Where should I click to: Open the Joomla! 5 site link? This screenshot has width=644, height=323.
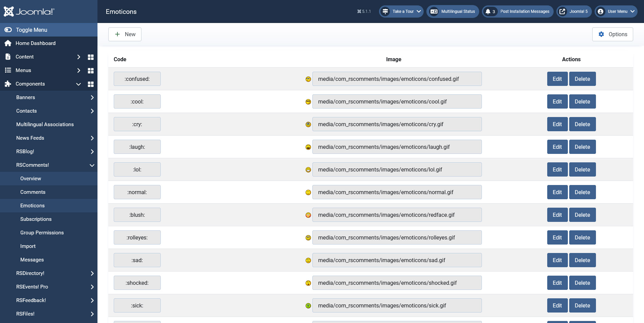click(574, 11)
